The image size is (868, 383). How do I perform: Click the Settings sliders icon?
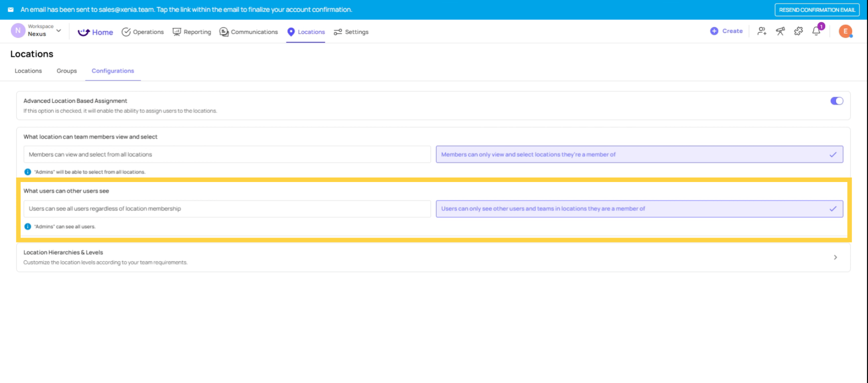pyautogui.click(x=338, y=32)
